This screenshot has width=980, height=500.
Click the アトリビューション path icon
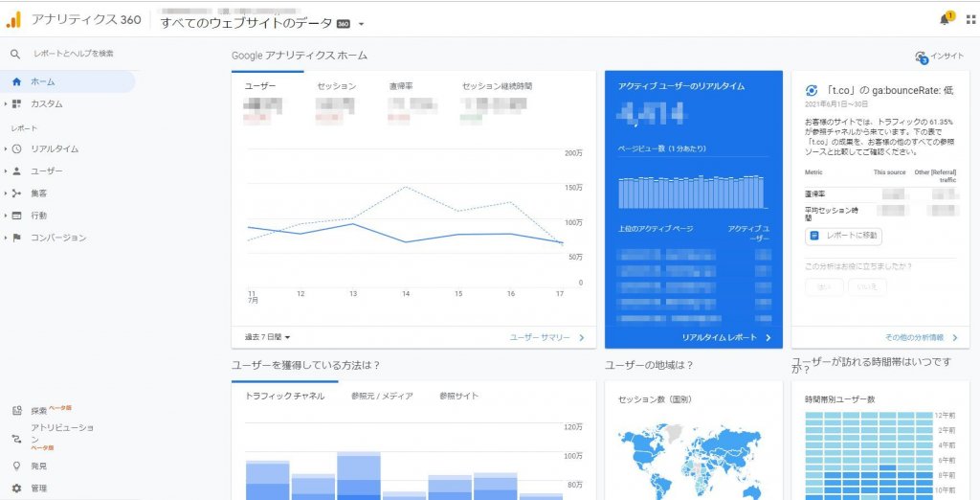pyautogui.click(x=17, y=439)
